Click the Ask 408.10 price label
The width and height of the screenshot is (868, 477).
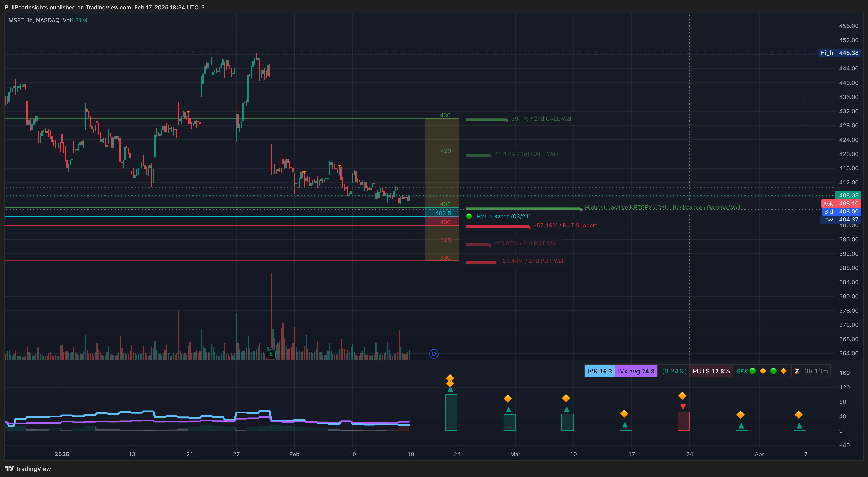841,204
